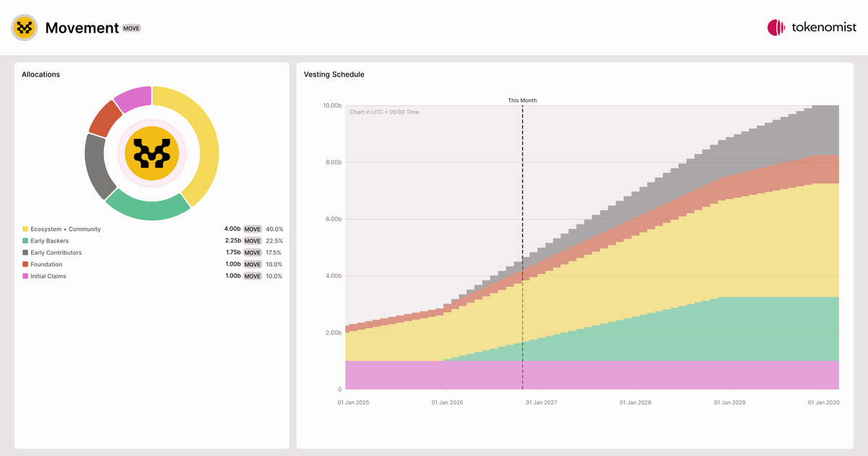Click the Movement title text
This screenshot has width=868, height=456.
[x=82, y=28]
